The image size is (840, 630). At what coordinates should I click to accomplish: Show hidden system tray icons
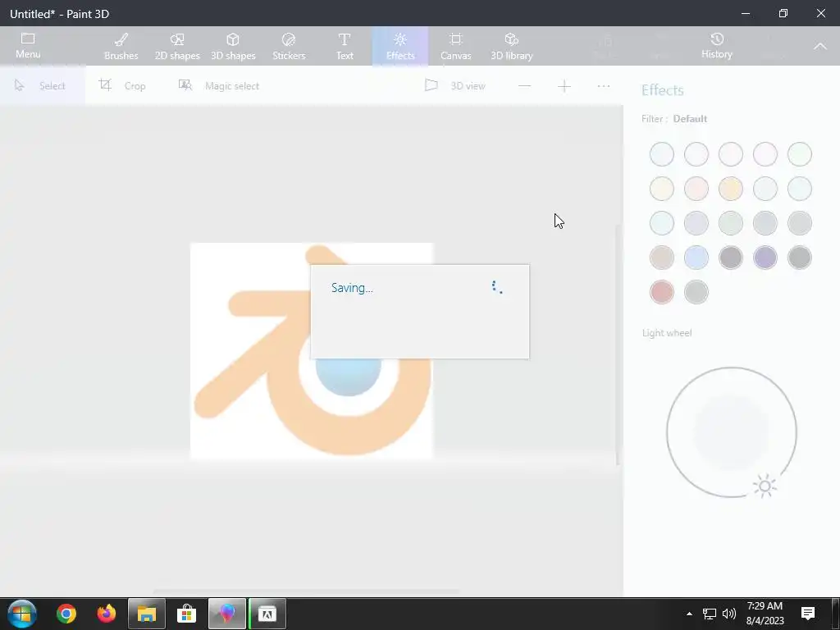pyautogui.click(x=689, y=614)
